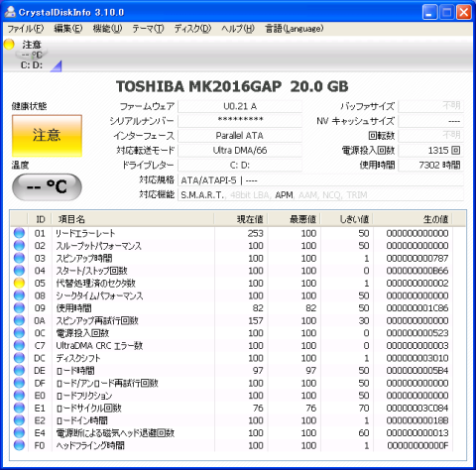
Task: Select the UltraDMA CRC エラー数 row name
Action: 99,346
